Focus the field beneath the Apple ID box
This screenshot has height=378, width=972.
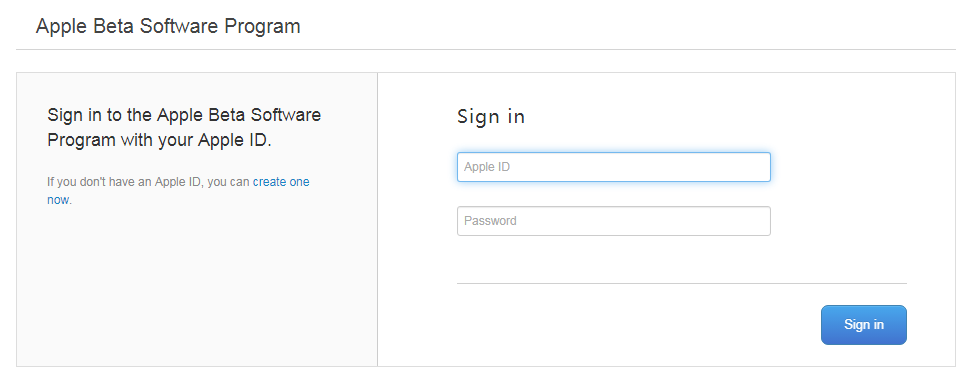(614, 221)
